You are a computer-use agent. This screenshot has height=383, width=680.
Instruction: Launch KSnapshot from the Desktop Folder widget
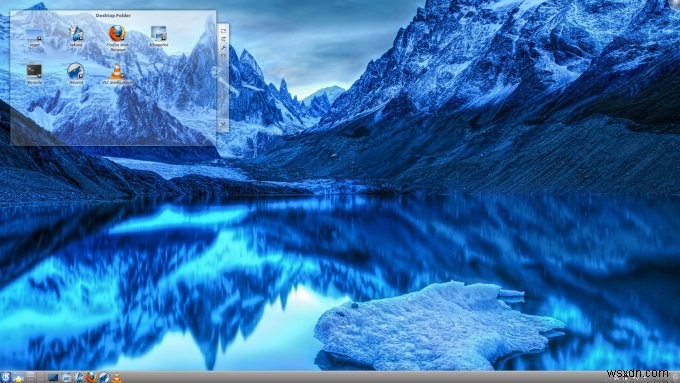159,35
